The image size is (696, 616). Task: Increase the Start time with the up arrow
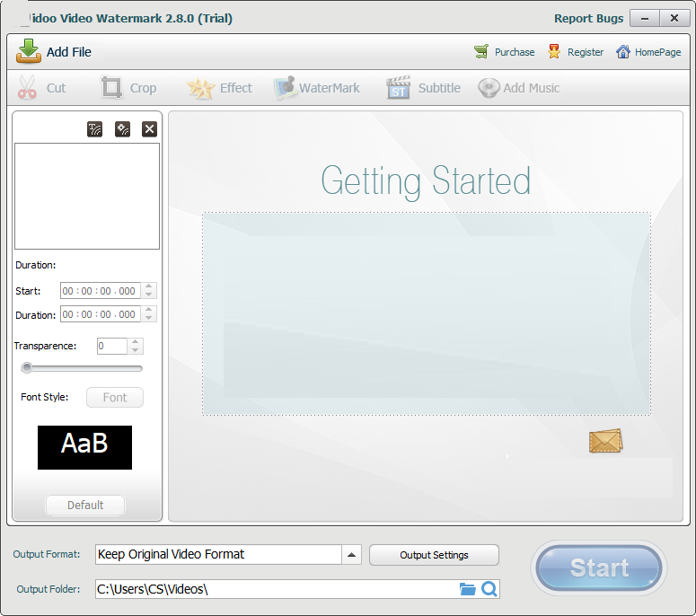coord(149,286)
